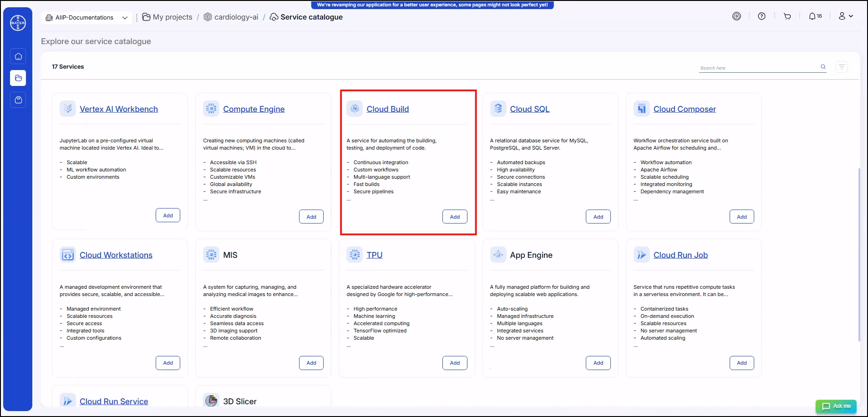Add Cloud SQL service
Viewport: 868px width, 417px height.
pyautogui.click(x=598, y=217)
